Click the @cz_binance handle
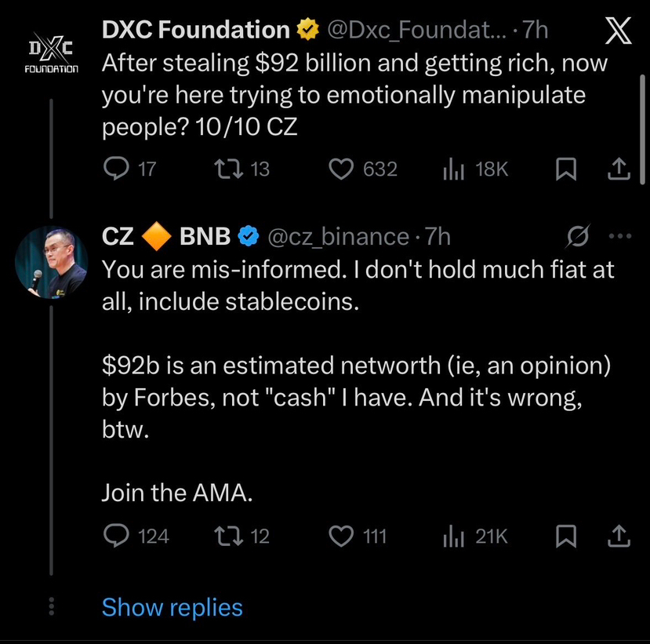Screen dimensions: 650x644 coord(339,236)
